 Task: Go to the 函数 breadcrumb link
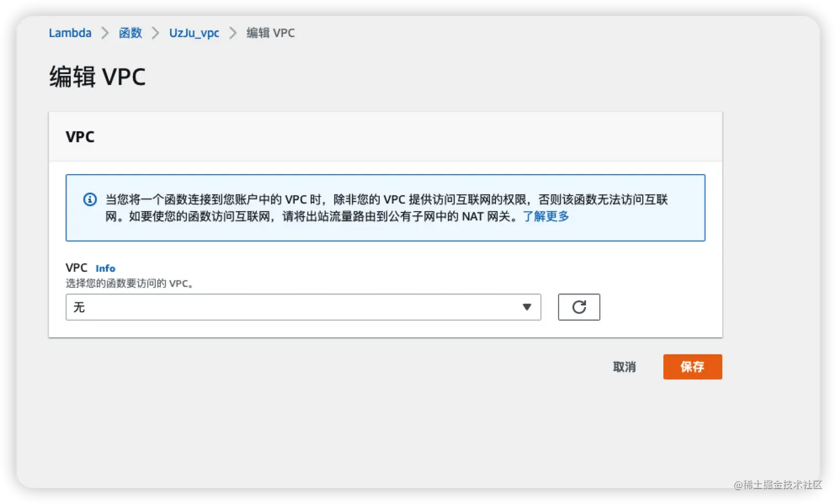point(130,33)
